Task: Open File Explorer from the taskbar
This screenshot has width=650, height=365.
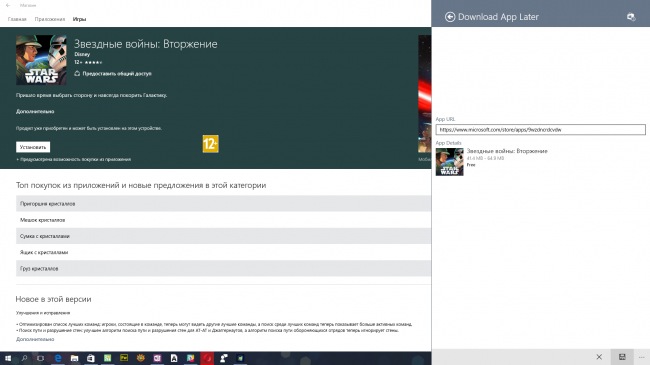Action: click(x=74, y=358)
